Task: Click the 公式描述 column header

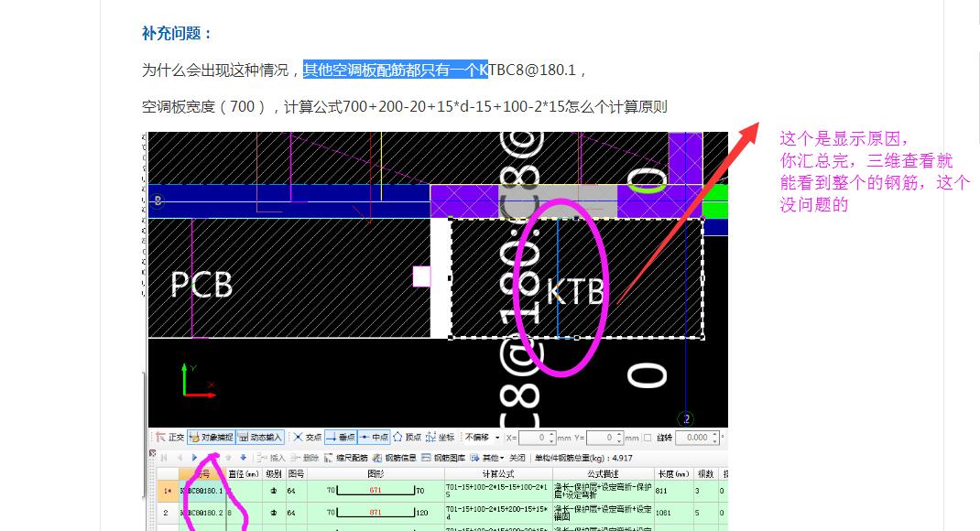Action: 604,474
